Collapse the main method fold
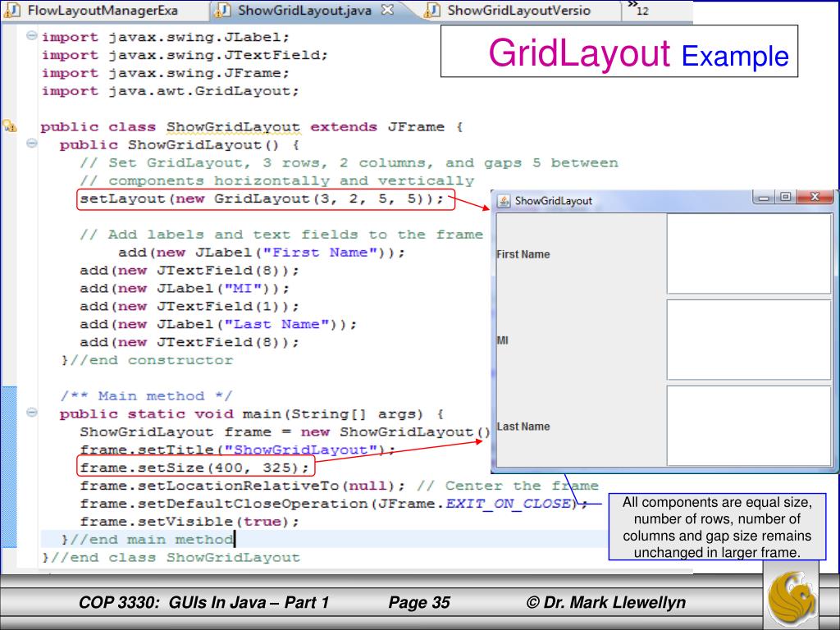 [32, 412]
